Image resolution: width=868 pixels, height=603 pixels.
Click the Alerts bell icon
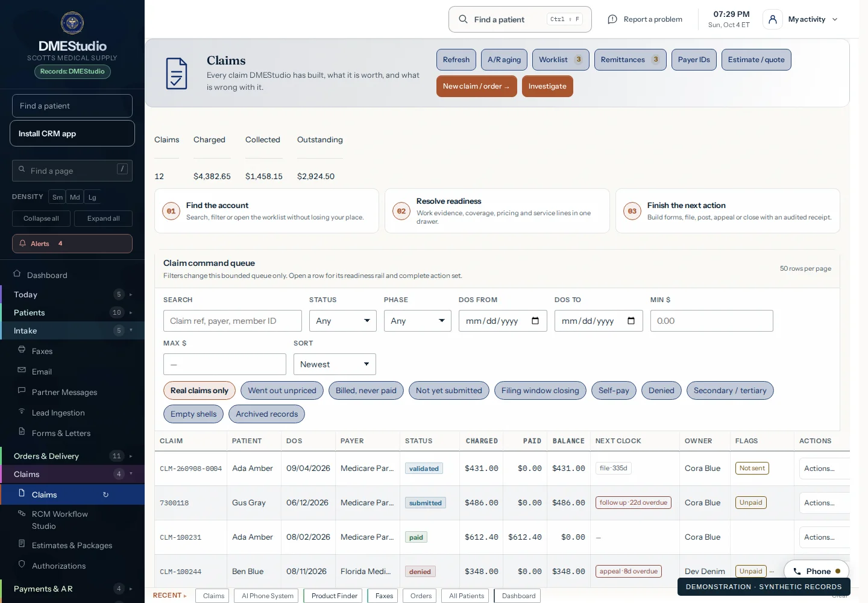(23, 244)
